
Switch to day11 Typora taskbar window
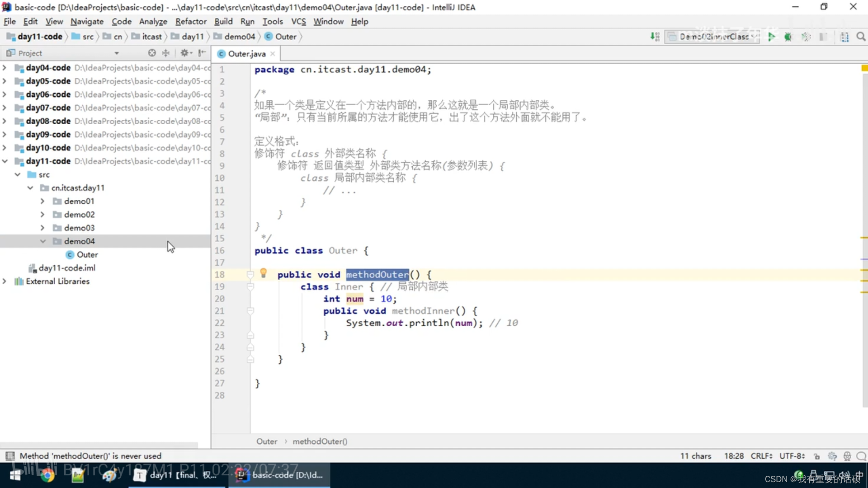(177, 475)
